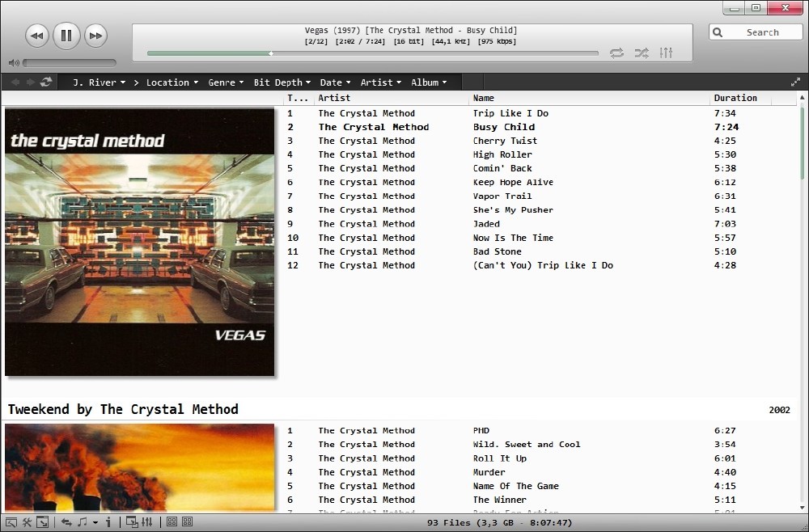Screen dimensions: 809x532
Task: Pause the current playback
Action: 66,36
